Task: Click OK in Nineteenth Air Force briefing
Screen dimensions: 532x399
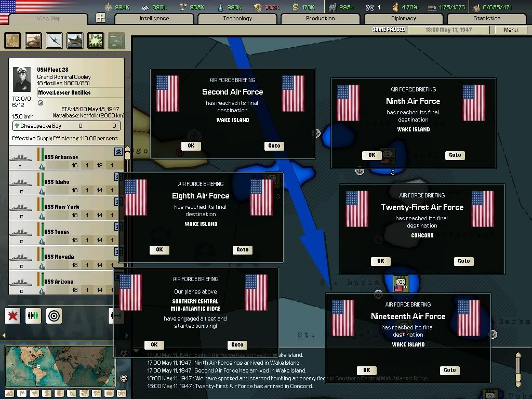Action: [x=367, y=370]
